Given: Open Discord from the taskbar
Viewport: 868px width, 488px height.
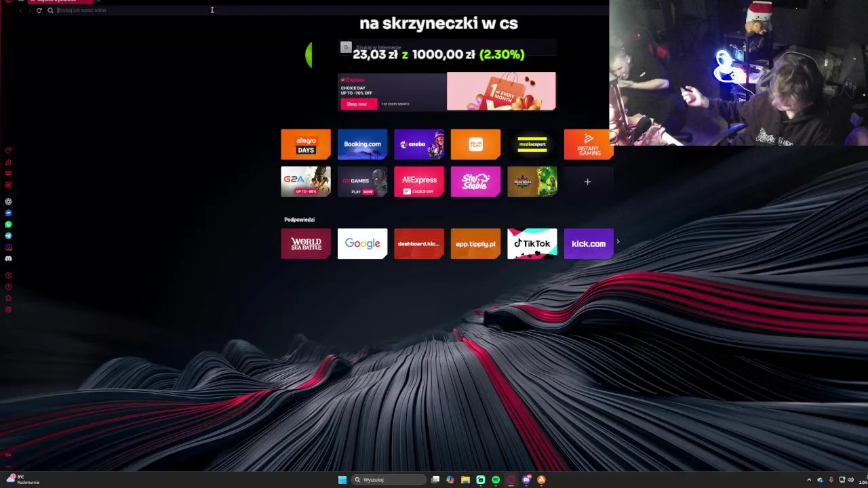Looking at the screenshot, I should (x=526, y=480).
